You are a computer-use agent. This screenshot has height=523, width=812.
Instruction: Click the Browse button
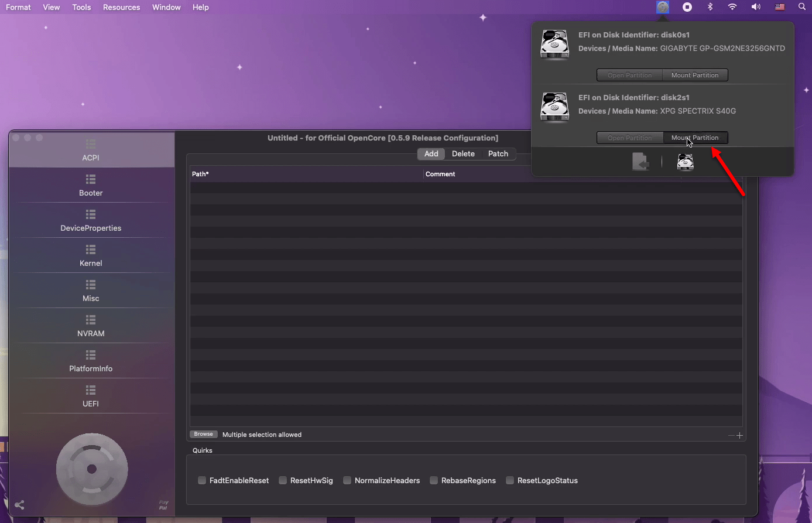point(203,434)
